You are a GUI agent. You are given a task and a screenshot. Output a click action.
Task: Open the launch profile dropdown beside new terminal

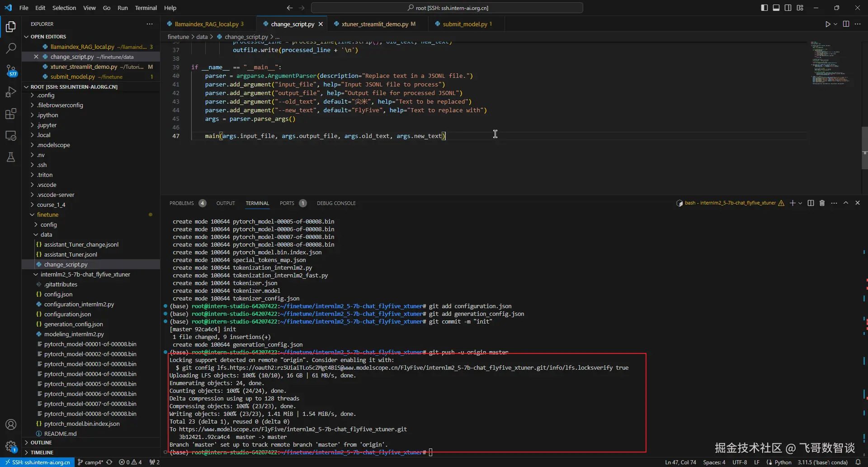(x=800, y=203)
